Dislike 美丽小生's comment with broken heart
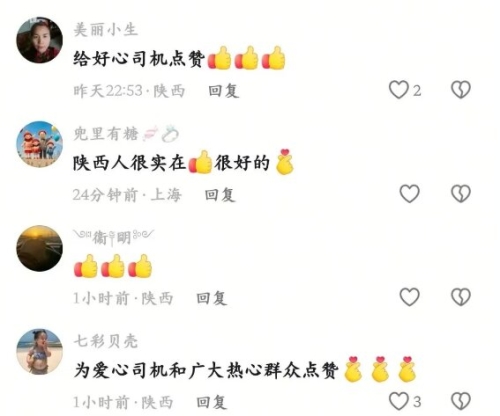The image size is (500, 416). [461, 90]
